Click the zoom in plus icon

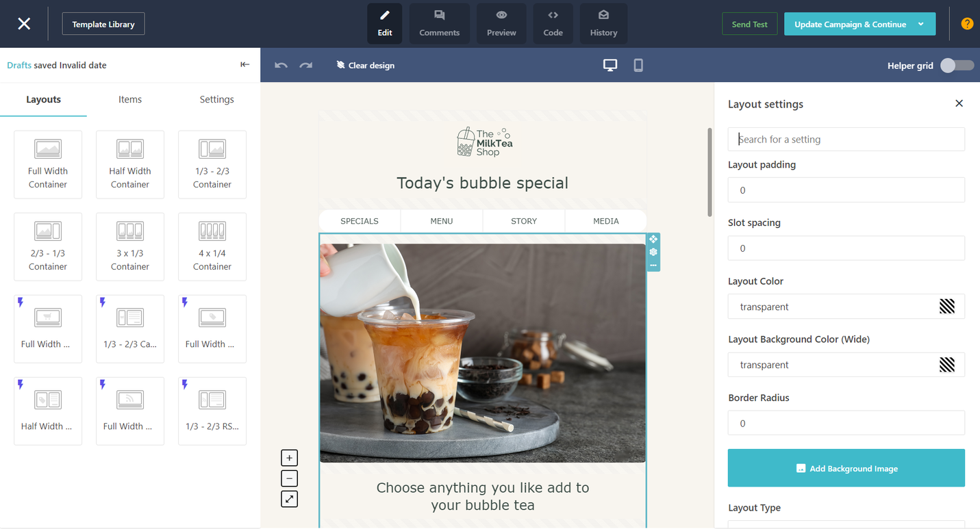point(289,457)
